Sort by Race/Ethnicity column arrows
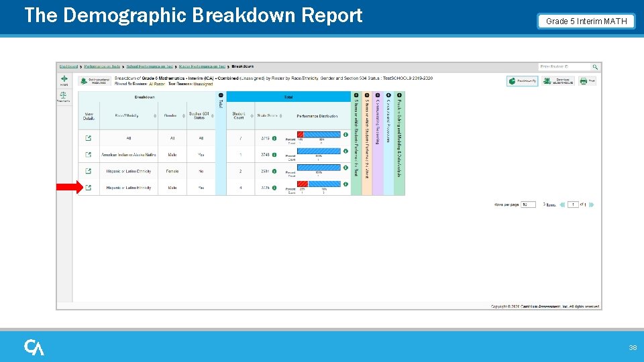The height and width of the screenshot is (362, 644). 155,116
